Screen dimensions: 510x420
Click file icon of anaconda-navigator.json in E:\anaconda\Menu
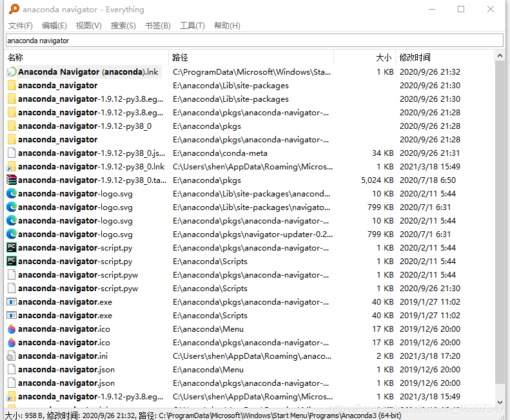click(12, 370)
